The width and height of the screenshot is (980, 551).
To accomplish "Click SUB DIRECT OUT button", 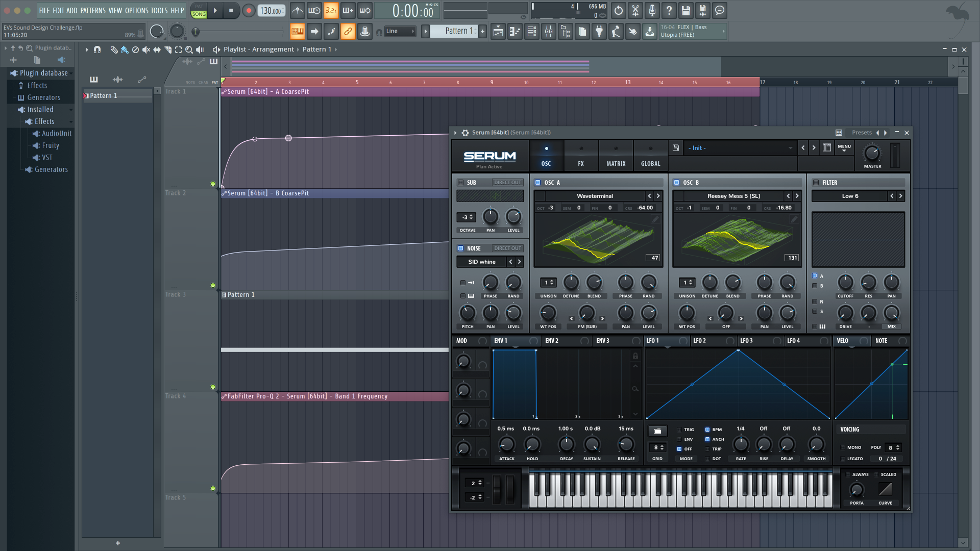I will tap(507, 183).
